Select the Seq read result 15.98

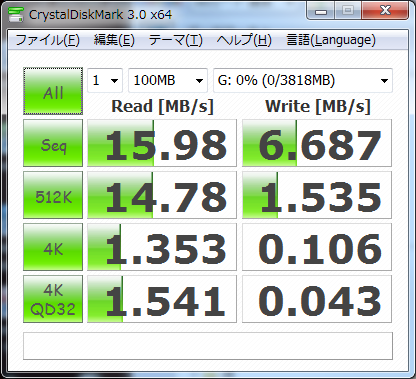(162, 143)
